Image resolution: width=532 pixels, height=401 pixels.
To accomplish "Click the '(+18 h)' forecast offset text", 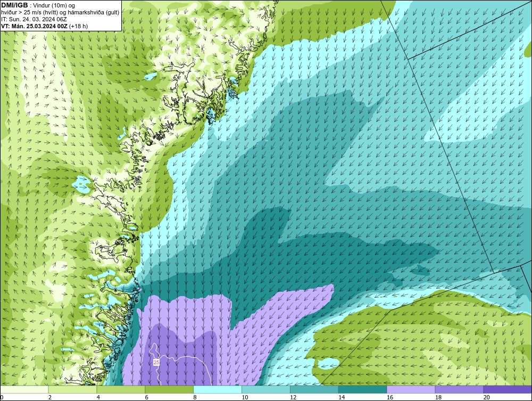I will [78, 26].
